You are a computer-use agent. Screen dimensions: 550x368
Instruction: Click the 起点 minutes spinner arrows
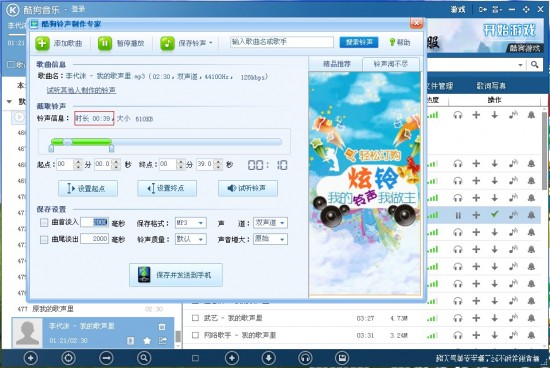(x=78, y=164)
